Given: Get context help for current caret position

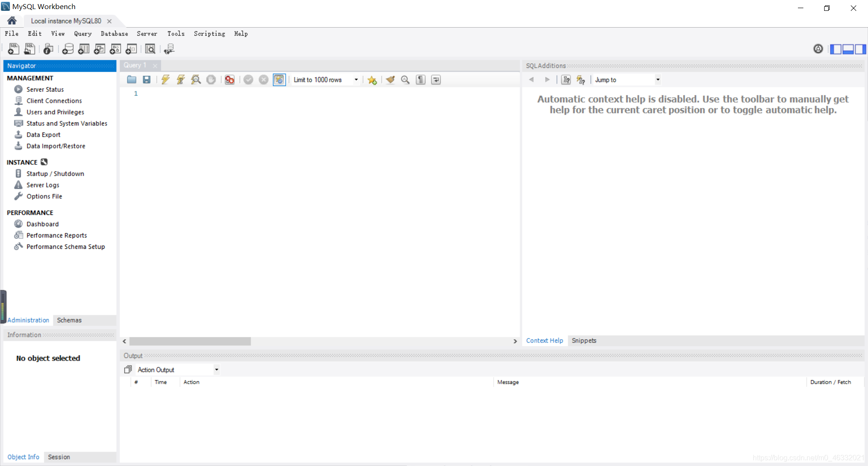Looking at the screenshot, I should pos(566,80).
